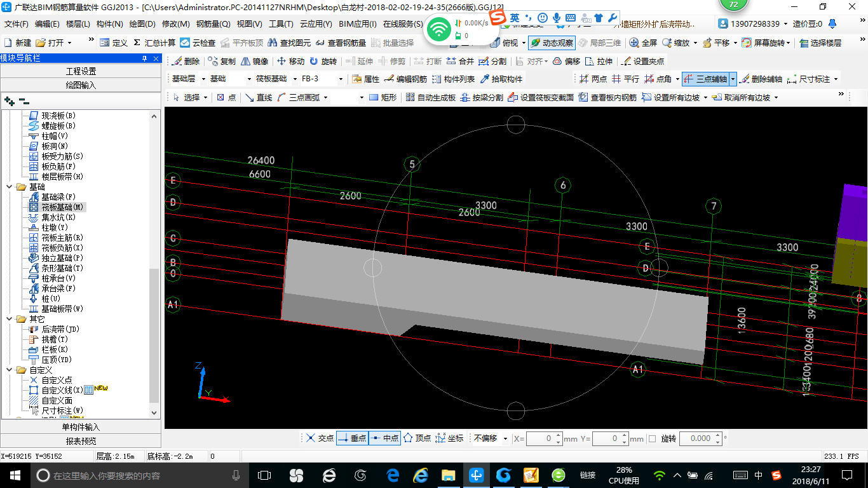Choose the 直线 line drawing tool

coord(257,97)
